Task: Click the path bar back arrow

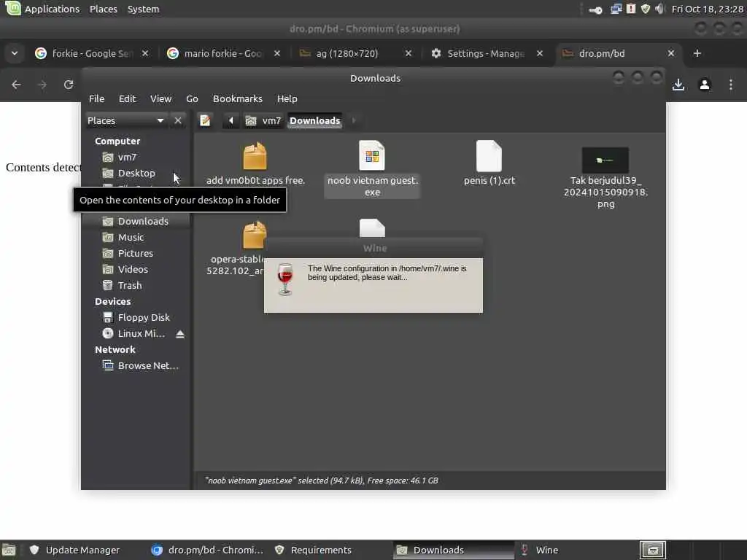Action: [x=231, y=120]
